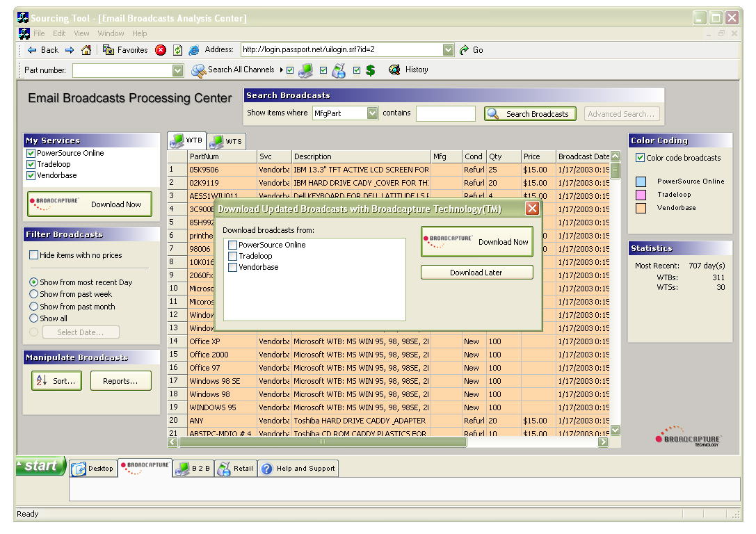Click Search All Channels icon
The height and width of the screenshot is (534, 756).
tap(199, 70)
